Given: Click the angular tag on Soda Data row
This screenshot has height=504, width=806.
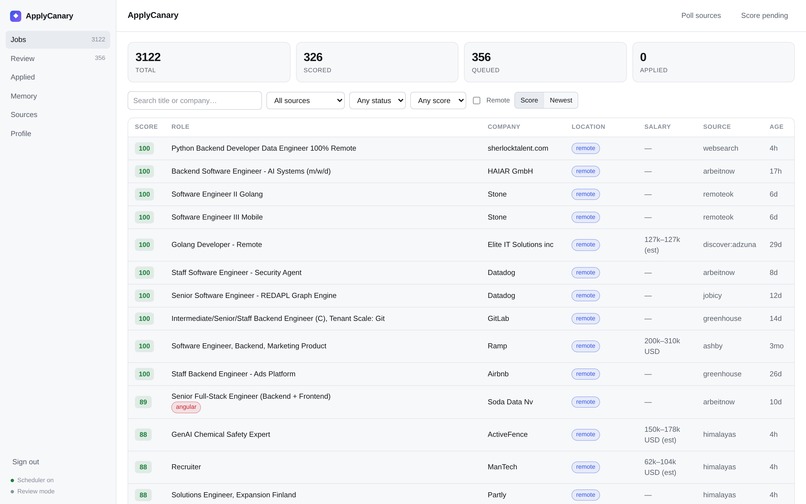Looking at the screenshot, I should pyautogui.click(x=186, y=407).
